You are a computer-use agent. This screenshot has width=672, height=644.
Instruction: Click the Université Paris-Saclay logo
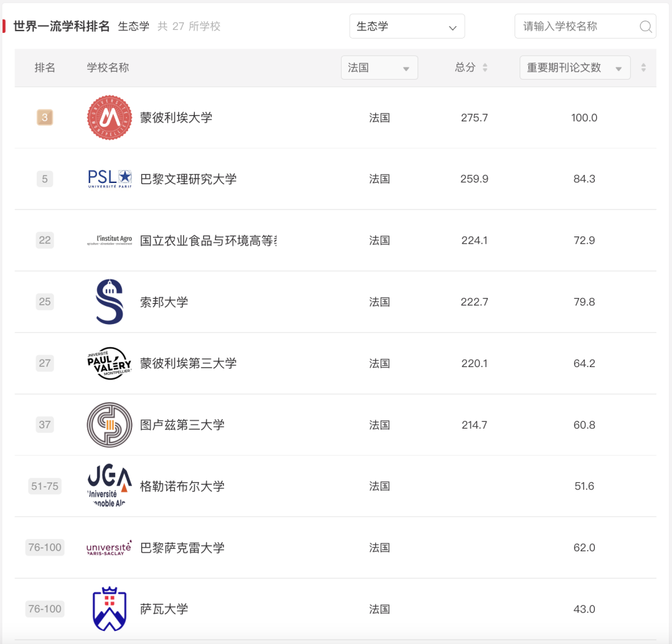click(x=110, y=548)
